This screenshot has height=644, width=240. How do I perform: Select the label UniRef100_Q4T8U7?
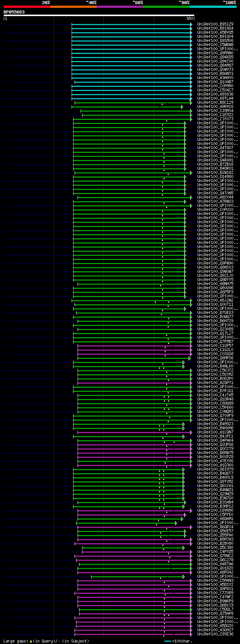[215, 148]
